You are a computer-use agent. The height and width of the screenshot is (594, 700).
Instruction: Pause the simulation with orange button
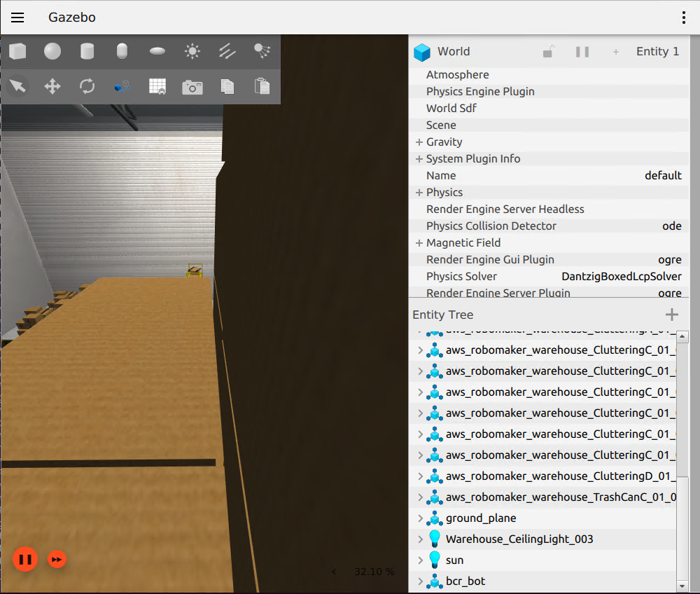pos(25,559)
